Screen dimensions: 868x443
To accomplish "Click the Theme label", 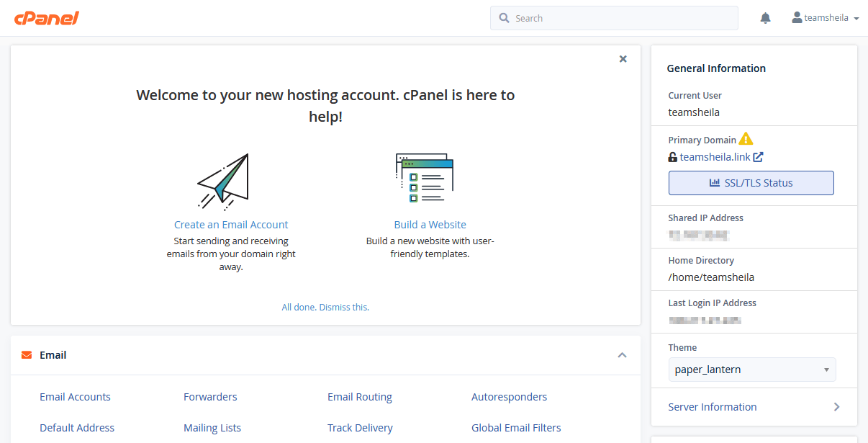I will [682, 347].
